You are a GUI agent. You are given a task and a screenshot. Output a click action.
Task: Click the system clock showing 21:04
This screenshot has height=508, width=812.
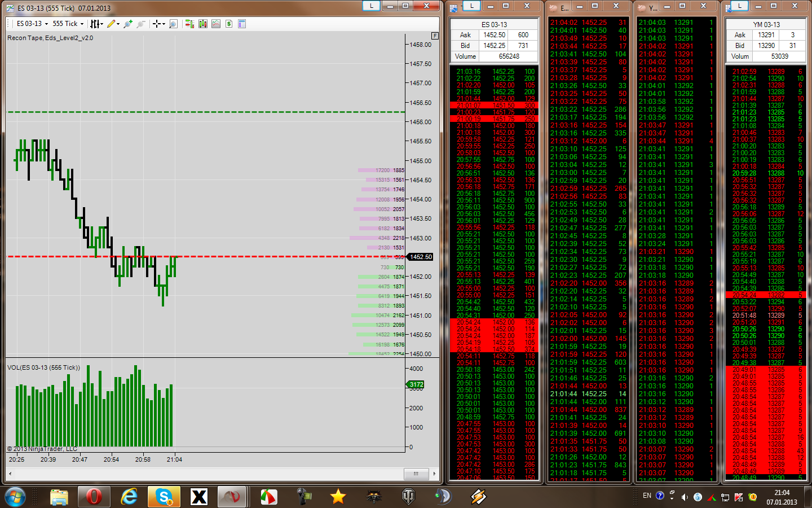click(x=782, y=493)
